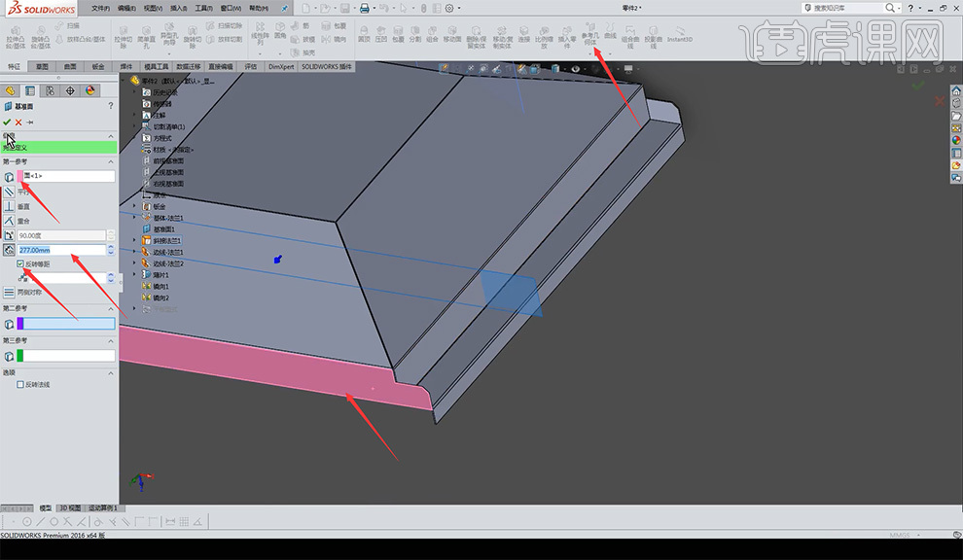
Task: Switch to the Sheet Metal (钣金) tab
Action: coord(98,67)
